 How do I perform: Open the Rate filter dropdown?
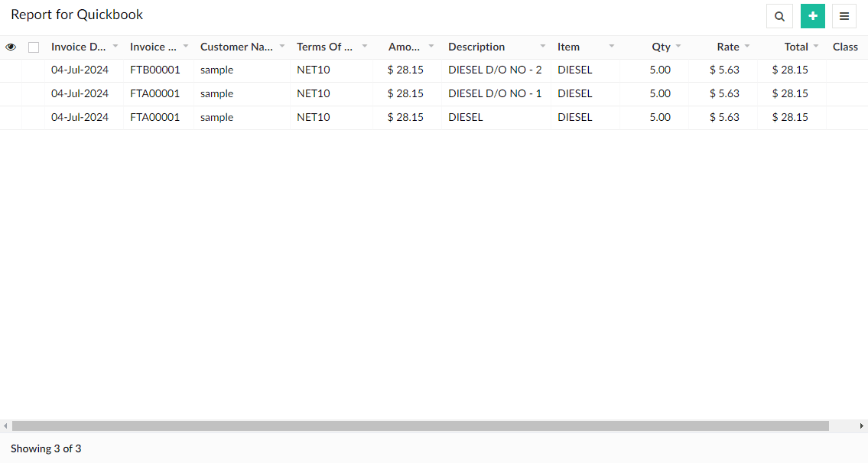pos(746,47)
